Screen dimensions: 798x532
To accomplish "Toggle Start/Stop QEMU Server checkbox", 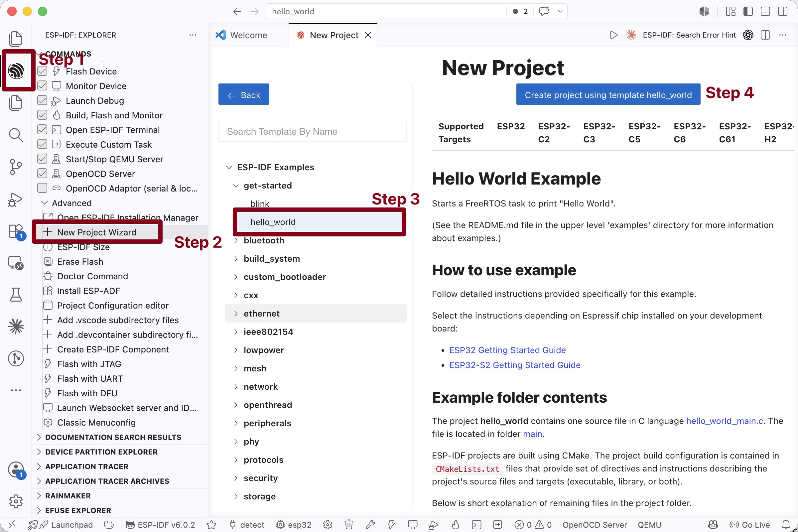I will coord(42,159).
